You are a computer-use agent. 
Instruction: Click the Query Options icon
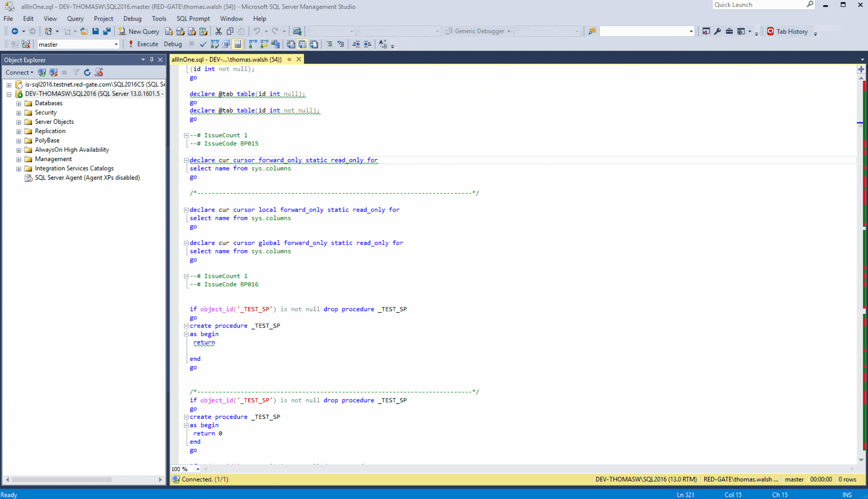pos(226,44)
